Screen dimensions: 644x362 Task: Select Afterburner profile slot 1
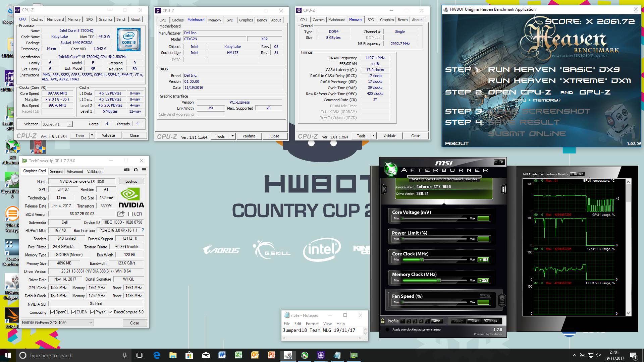point(403,321)
